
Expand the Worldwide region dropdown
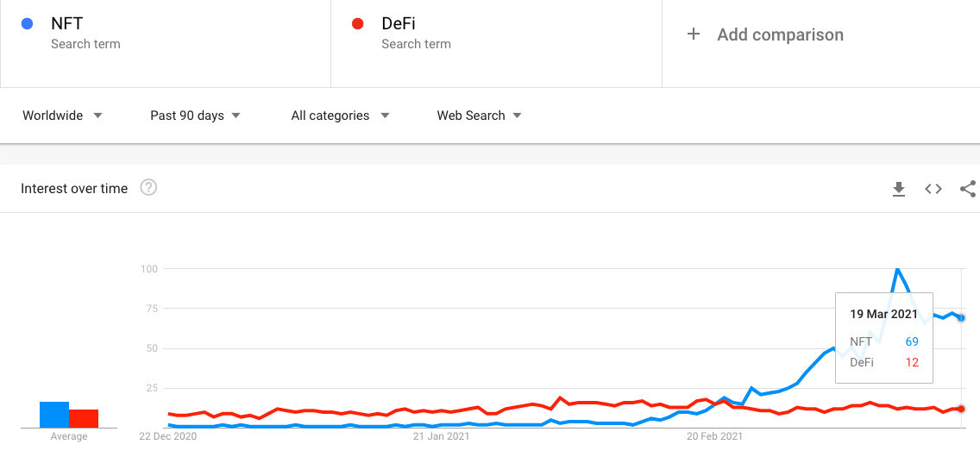coord(62,116)
